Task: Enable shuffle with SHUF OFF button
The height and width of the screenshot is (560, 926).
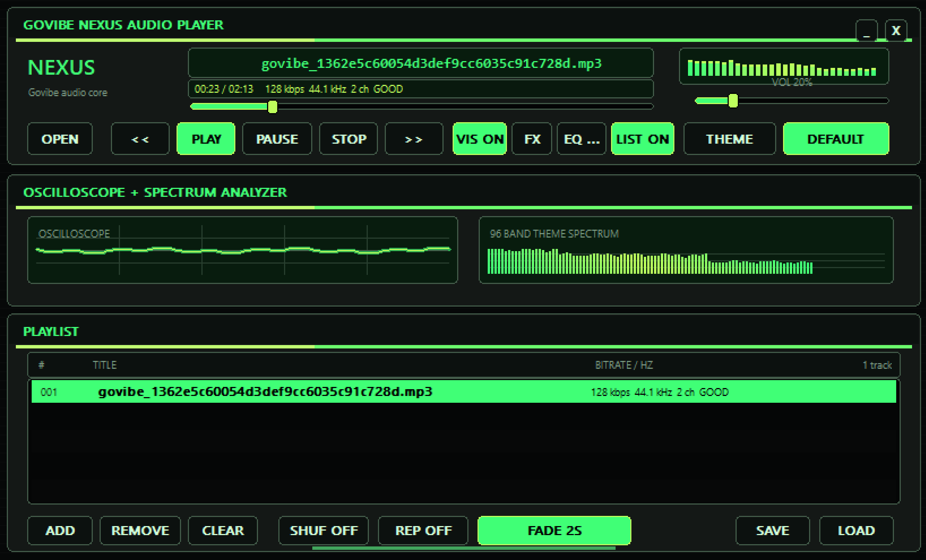Action: (x=323, y=530)
